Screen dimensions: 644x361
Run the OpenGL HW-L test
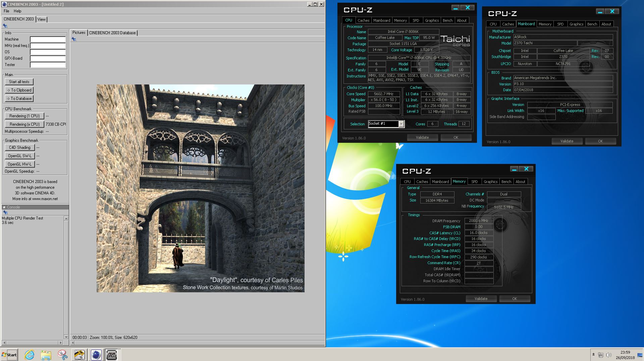tap(20, 164)
